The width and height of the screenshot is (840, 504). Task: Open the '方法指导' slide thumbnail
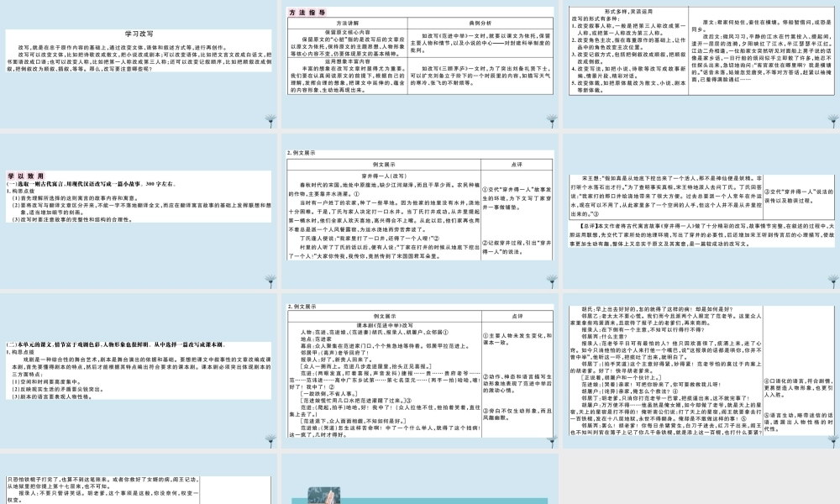(x=420, y=65)
